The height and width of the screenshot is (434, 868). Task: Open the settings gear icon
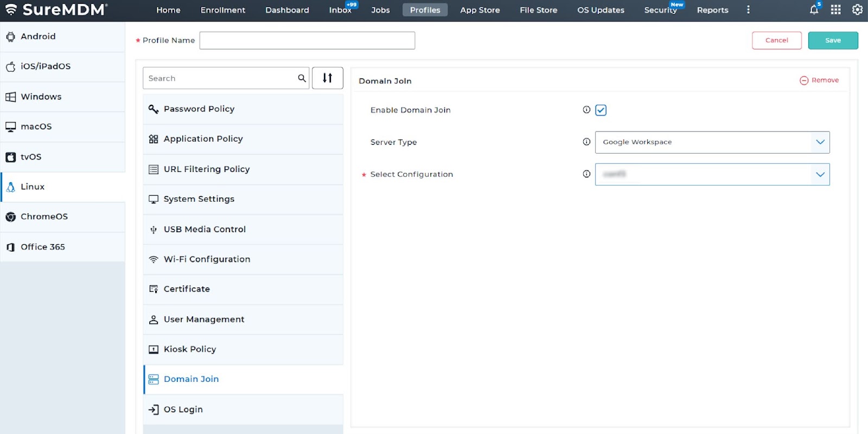coord(857,10)
